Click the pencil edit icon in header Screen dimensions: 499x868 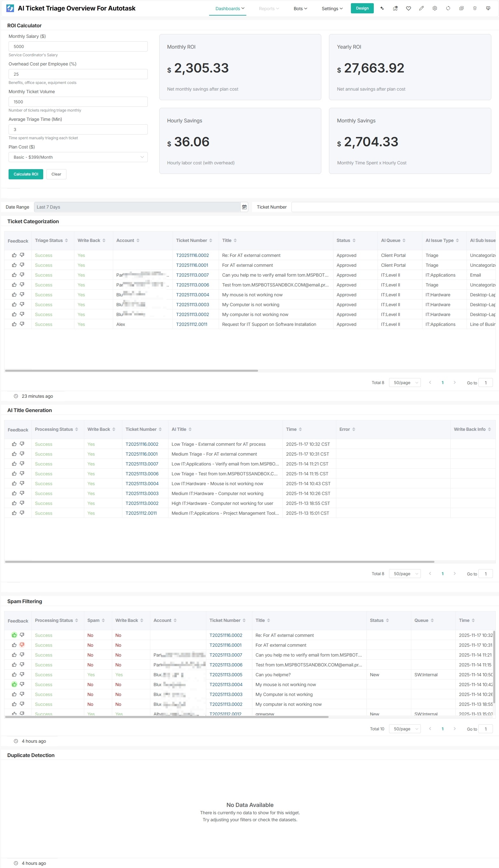(421, 8)
